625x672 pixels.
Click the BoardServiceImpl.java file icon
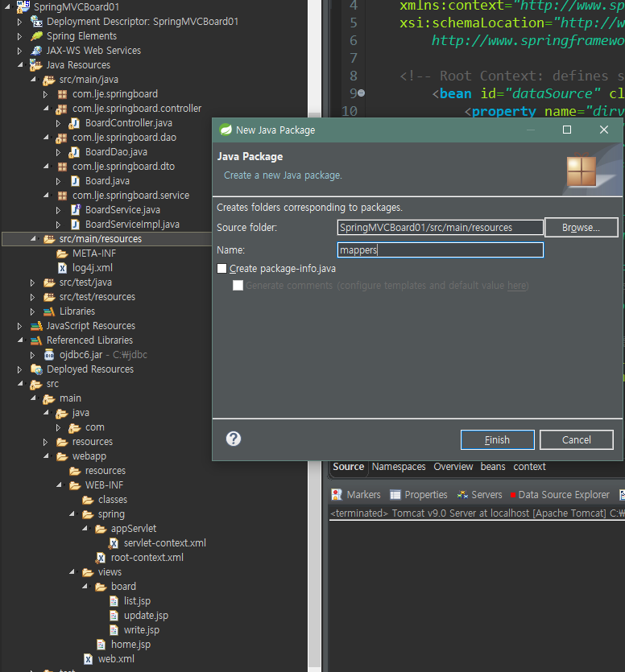(75, 225)
